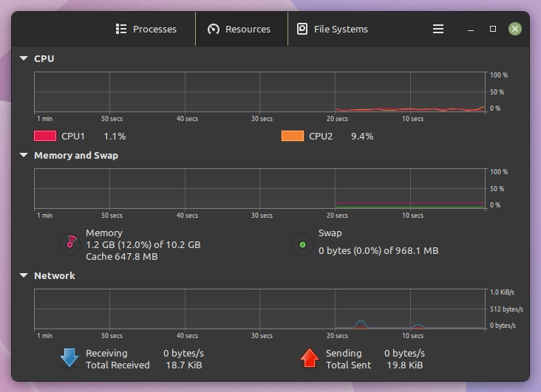The image size is (541, 392).
Task: Collapse the Memory and Swap section
Action: [24, 155]
